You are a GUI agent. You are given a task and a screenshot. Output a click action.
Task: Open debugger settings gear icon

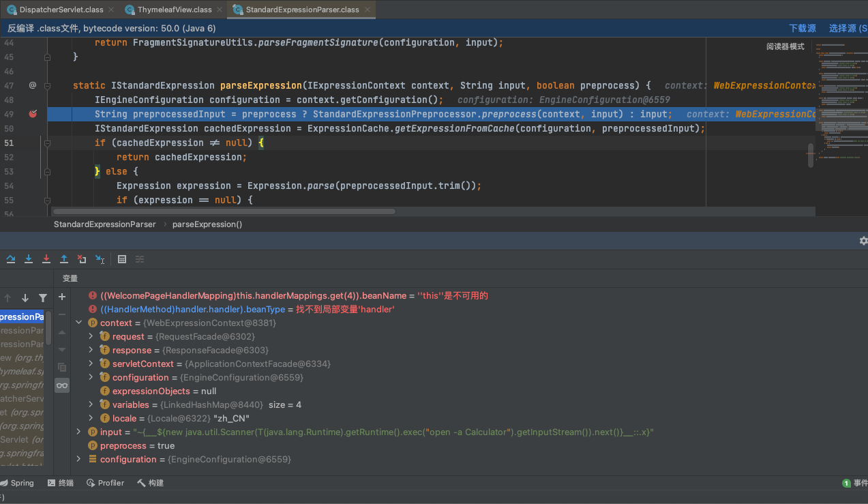pyautogui.click(x=863, y=241)
